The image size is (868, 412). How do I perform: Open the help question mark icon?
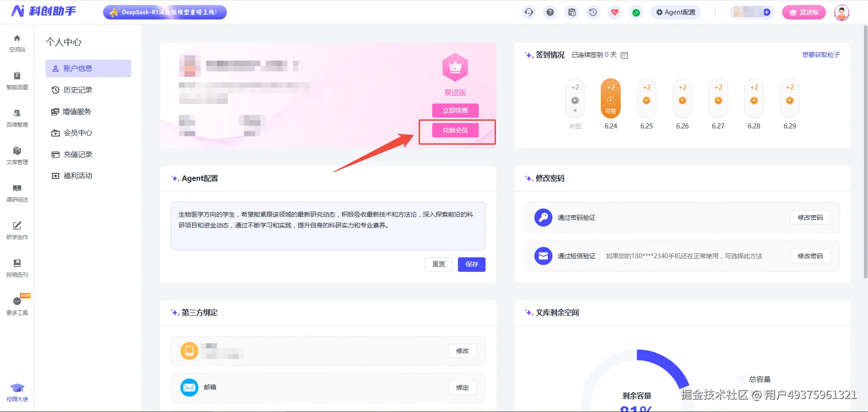coord(550,12)
